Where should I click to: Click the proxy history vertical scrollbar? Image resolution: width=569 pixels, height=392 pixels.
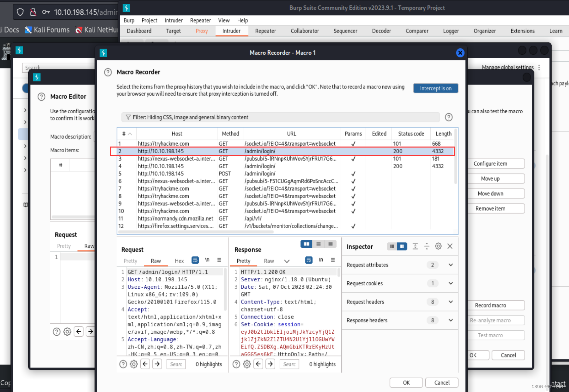456,156
